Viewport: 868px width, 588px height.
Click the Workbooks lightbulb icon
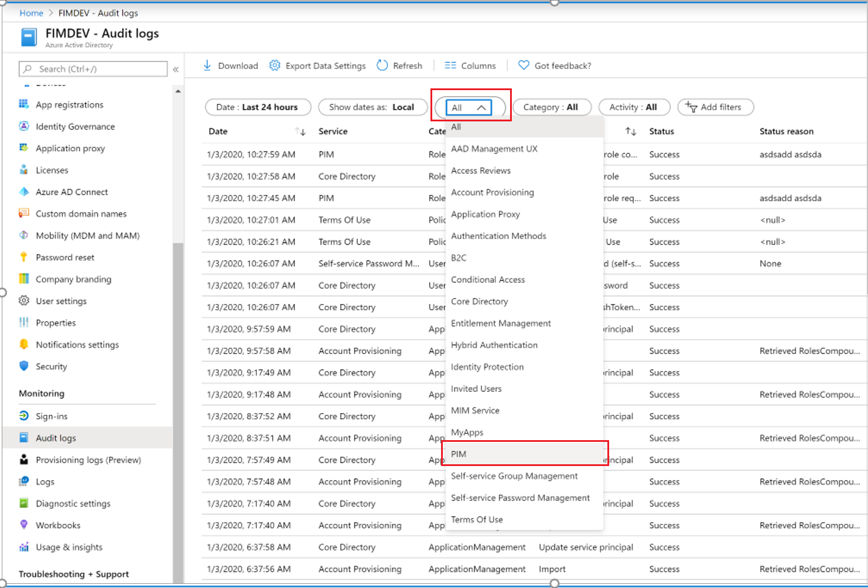[x=24, y=525]
